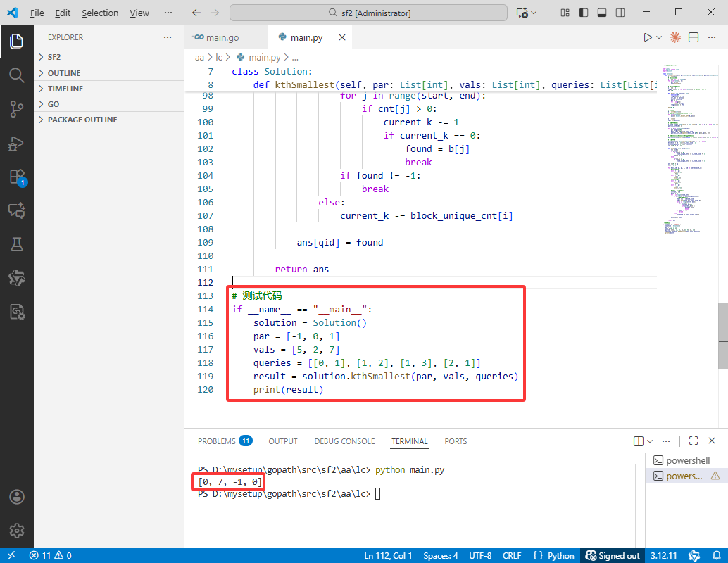
Task: Customize layout icon in title bar
Action: pos(565,13)
